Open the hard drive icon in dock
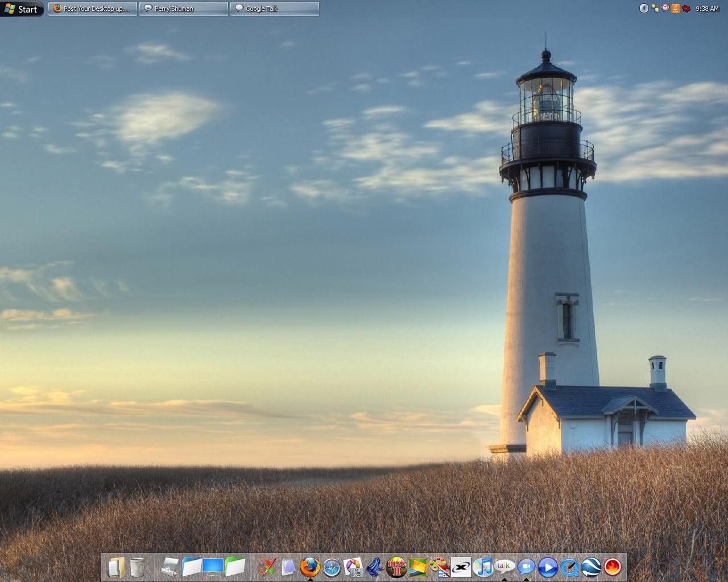Viewport: 728px width, 582px height. [170, 567]
